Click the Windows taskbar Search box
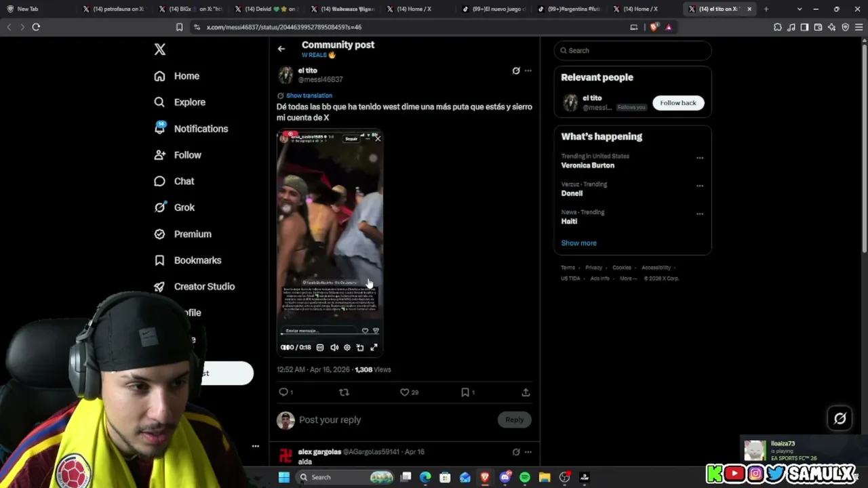The image size is (868, 488). [x=345, y=477]
